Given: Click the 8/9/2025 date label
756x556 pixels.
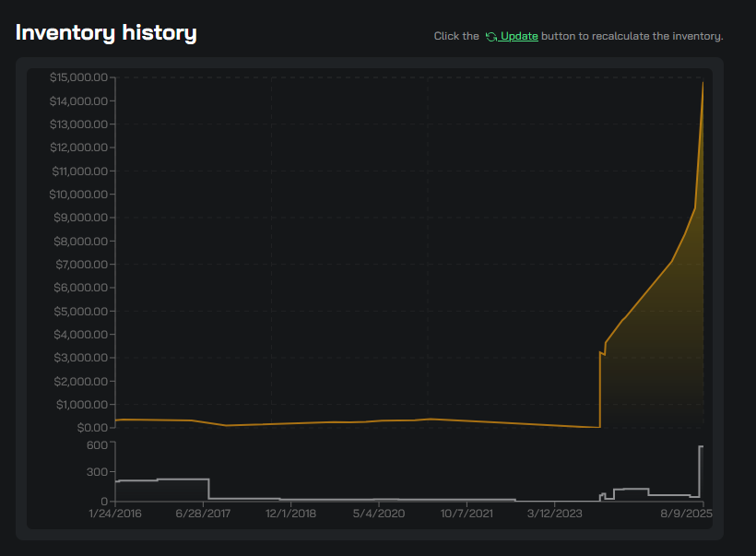Looking at the screenshot, I should (686, 514).
